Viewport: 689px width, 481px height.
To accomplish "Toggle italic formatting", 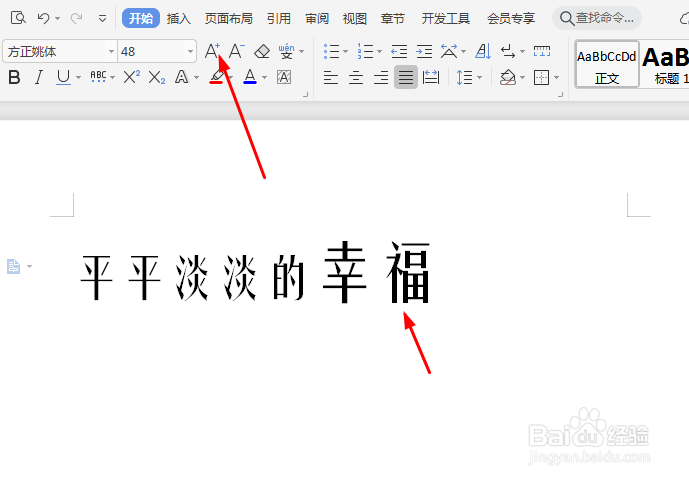I will coord(39,77).
